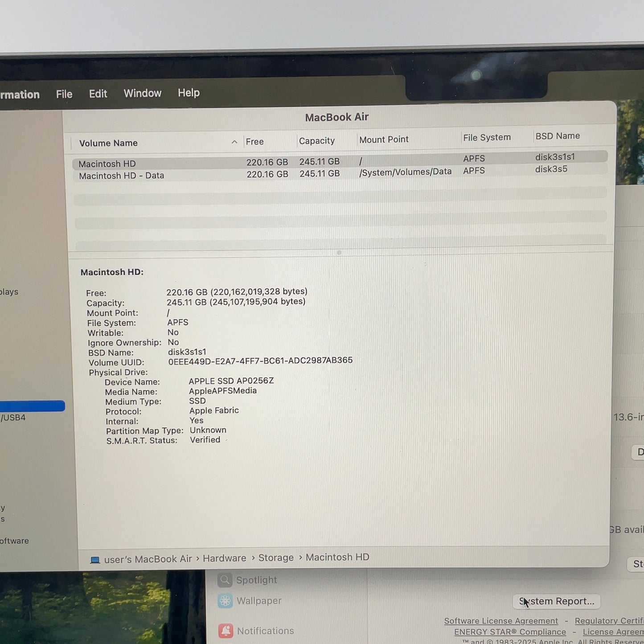Click the Protocol Apple Fabric value
This screenshot has width=644, height=644.
tap(214, 410)
